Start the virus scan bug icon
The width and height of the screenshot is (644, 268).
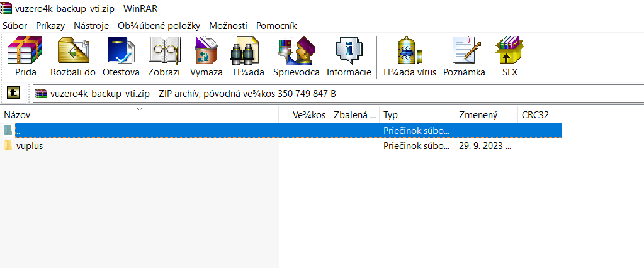click(x=409, y=50)
